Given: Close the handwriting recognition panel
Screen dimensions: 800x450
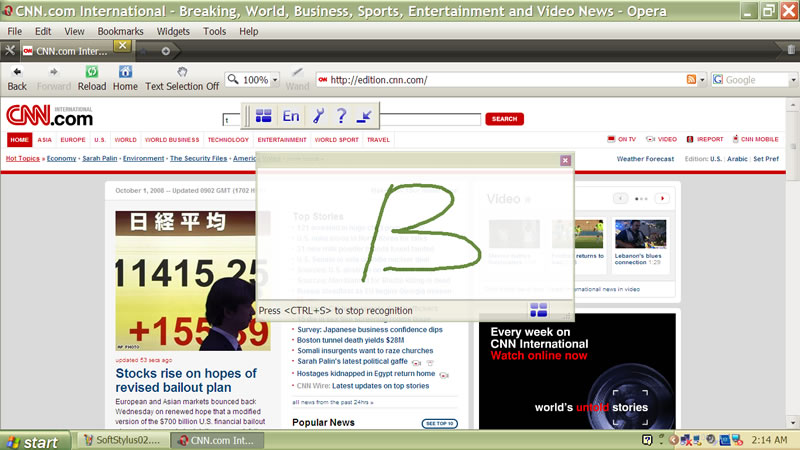Looking at the screenshot, I should coord(565,160).
